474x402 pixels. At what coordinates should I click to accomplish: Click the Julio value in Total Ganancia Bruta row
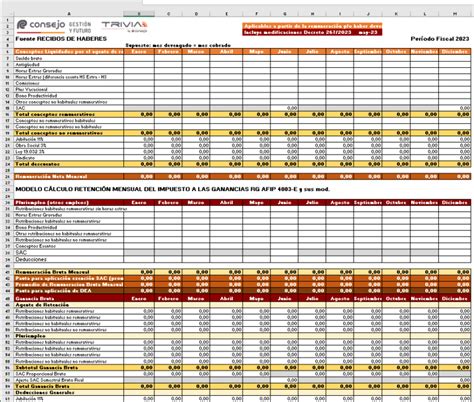312,386
